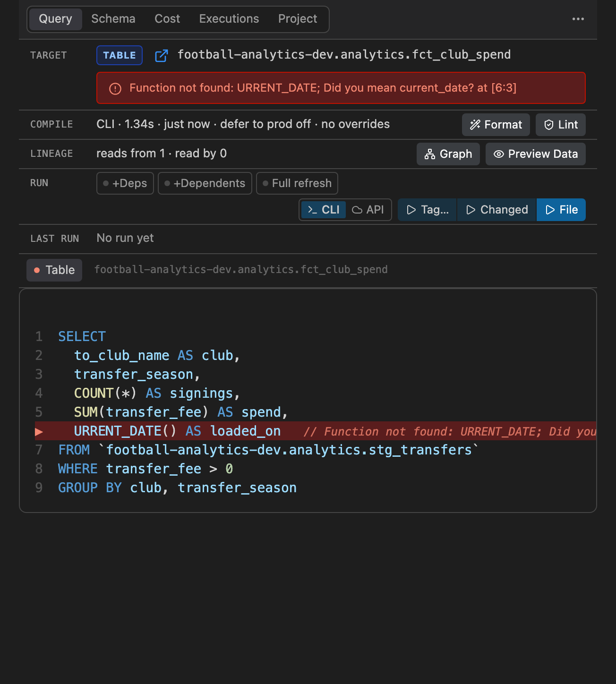Select API run mode
Image resolution: width=616 pixels, height=684 pixels.
(368, 210)
